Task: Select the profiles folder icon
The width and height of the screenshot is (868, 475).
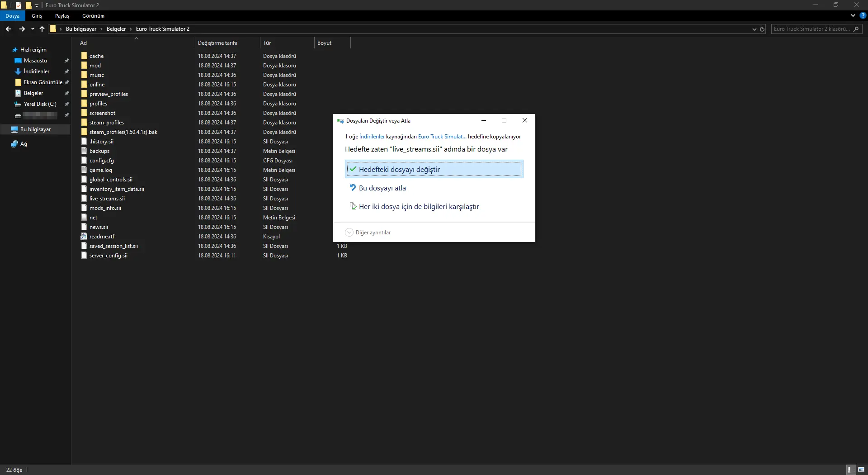Action: [x=84, y=104]
